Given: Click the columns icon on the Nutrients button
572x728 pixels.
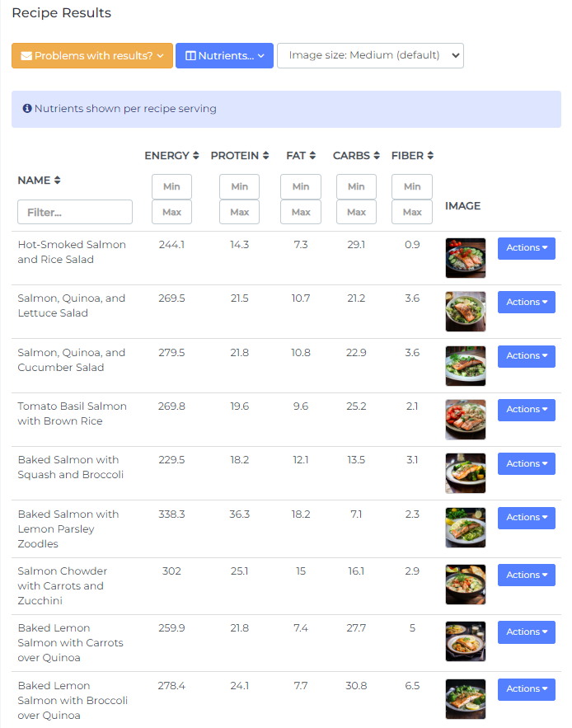Looking at the screenshot, I should (193, 56).
